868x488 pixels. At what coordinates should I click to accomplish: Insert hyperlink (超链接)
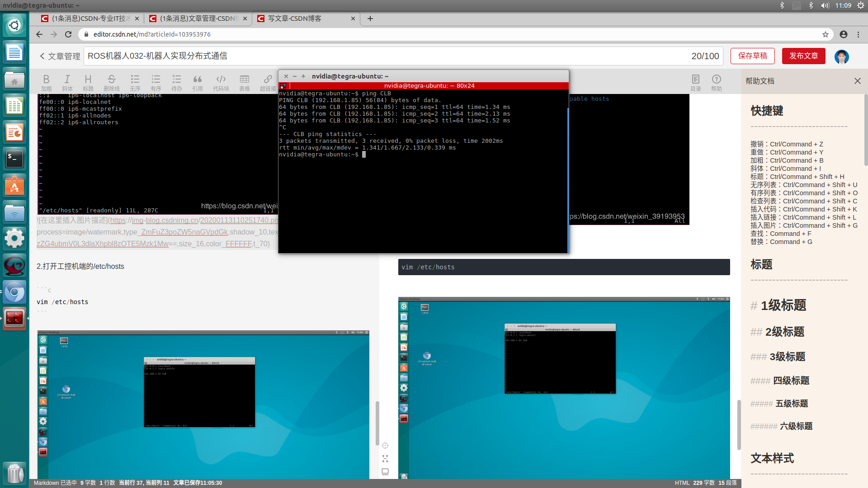[x=268, y=83]
